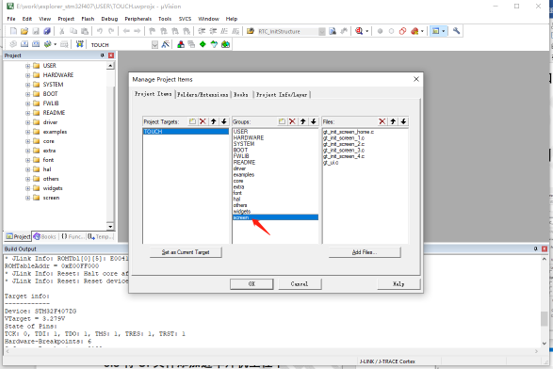Open the RTC_InitStructure find dropdown
553x369 pixels.
pos(322,31)
